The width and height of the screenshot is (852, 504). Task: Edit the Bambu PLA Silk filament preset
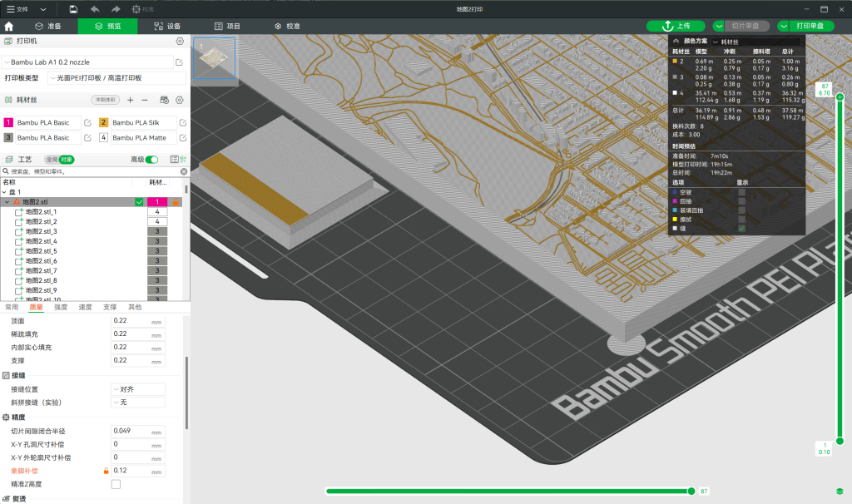(x=183, y=122)
